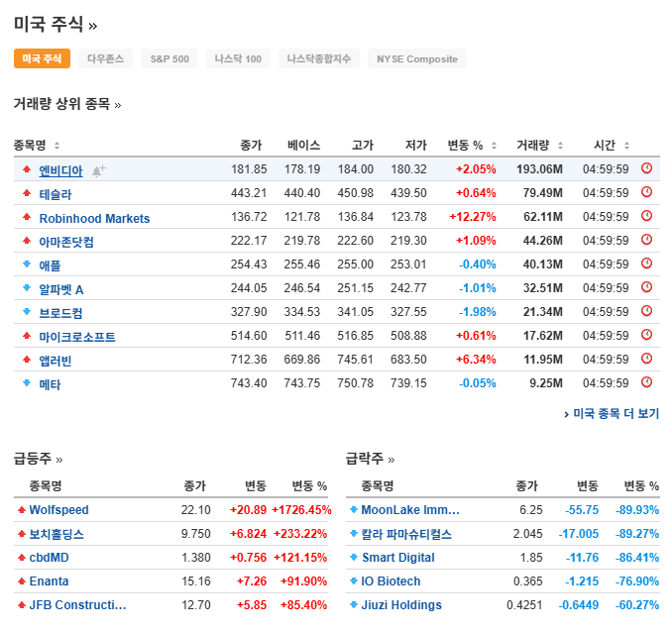Click the clock icon in the 테슬라 row
672x633 pixels.
click(646, 192)
